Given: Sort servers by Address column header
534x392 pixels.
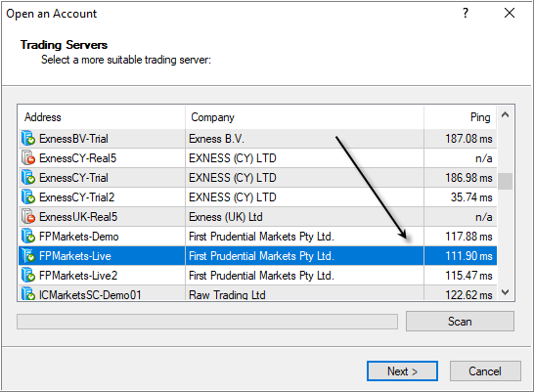Looking at the screenshot, I should 102,117.
